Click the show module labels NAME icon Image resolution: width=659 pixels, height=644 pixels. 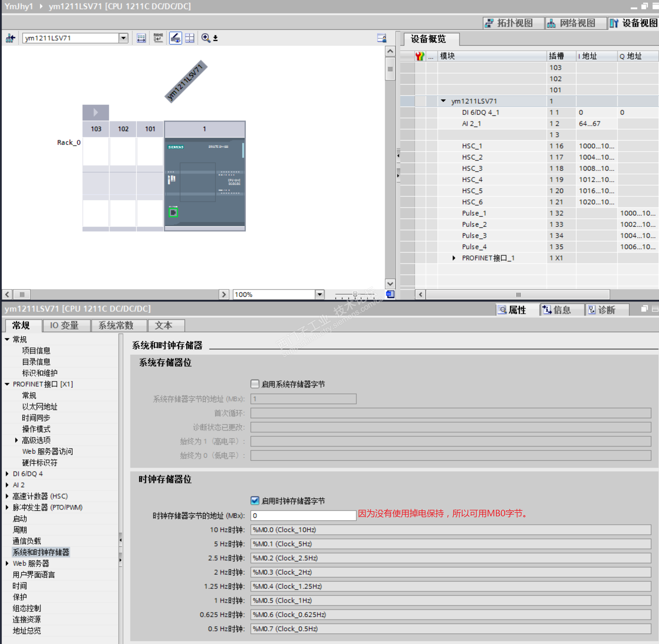[158, 38]
